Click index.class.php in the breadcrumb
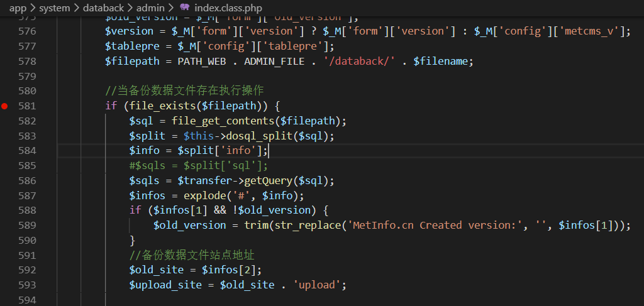Screen dimensions: 644x306 pyautogui.click(x=228, y=8)
